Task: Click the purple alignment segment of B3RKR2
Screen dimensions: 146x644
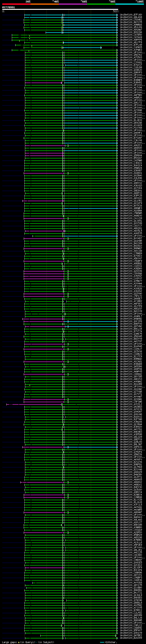Action: 44,83
